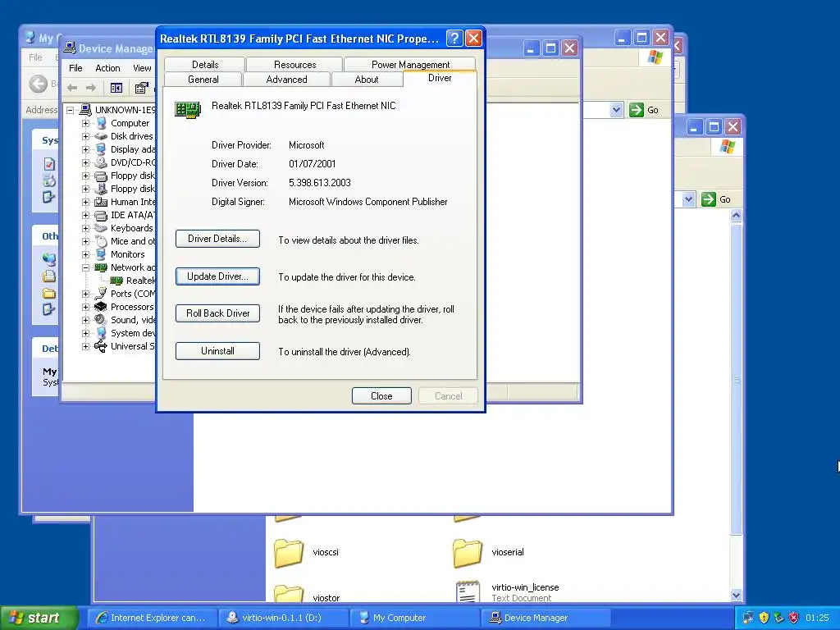Viewport: 840px width, 630px height.
Task: Click the Update Driver button
Action: coord(217,276)
